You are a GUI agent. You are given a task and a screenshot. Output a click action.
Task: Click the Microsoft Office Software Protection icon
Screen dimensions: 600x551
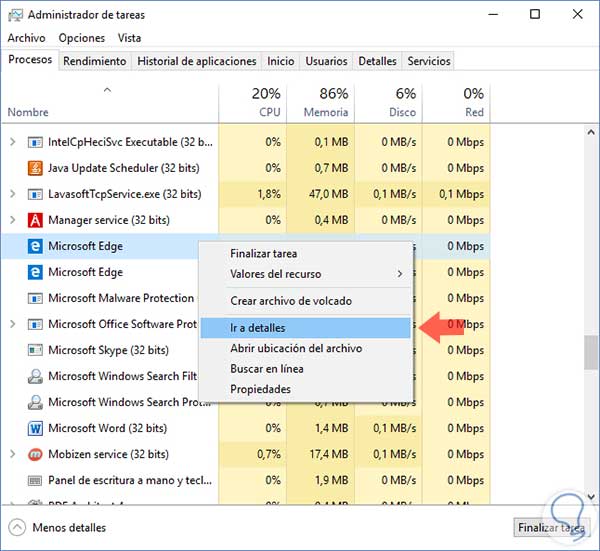click(35, 324)
